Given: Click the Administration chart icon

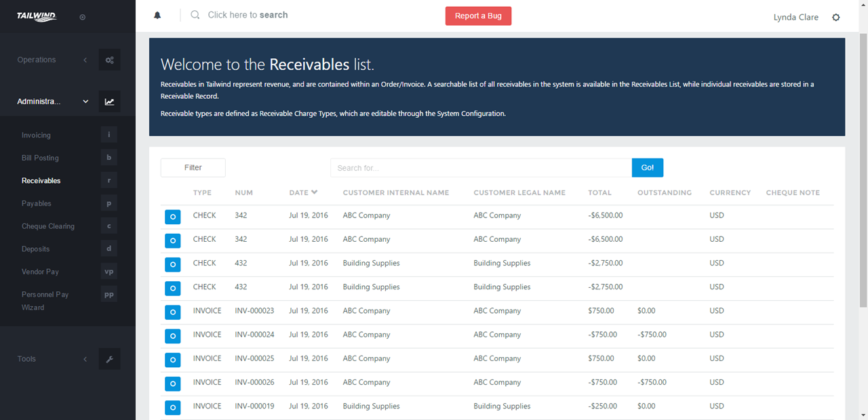Looking at the screenshot, I should coord(109,101).
